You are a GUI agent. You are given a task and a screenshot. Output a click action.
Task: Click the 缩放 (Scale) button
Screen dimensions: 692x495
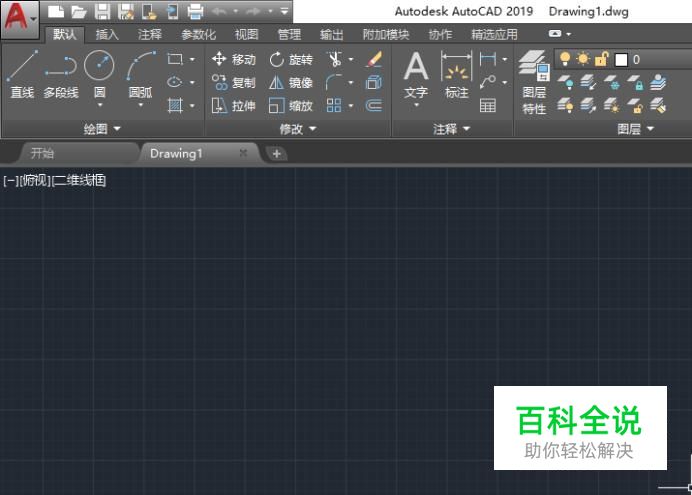[x=291, y=106]
